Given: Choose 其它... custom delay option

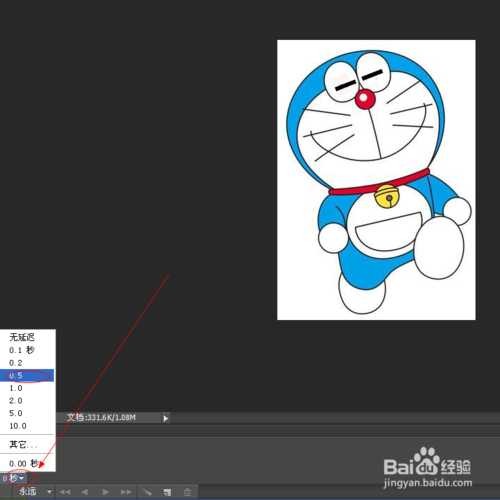Looking at the screenshot, I should [x=28, y=444].
